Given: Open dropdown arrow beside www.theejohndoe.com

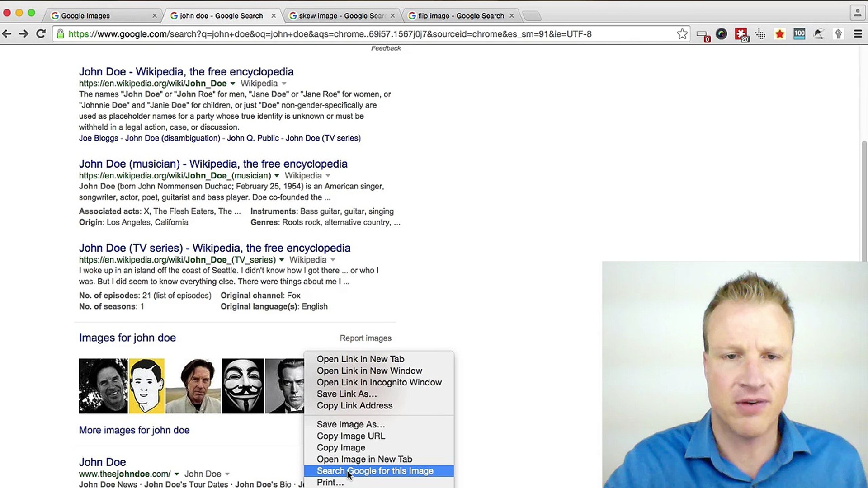Looking at the screenshot, I should (x=177, y=474).
